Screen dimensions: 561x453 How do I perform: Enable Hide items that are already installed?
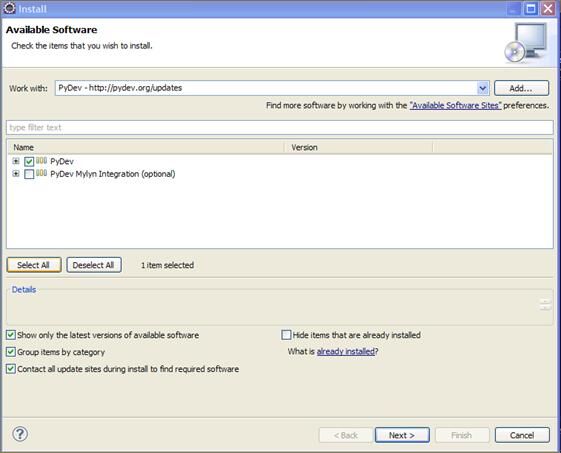pos(286,335)
